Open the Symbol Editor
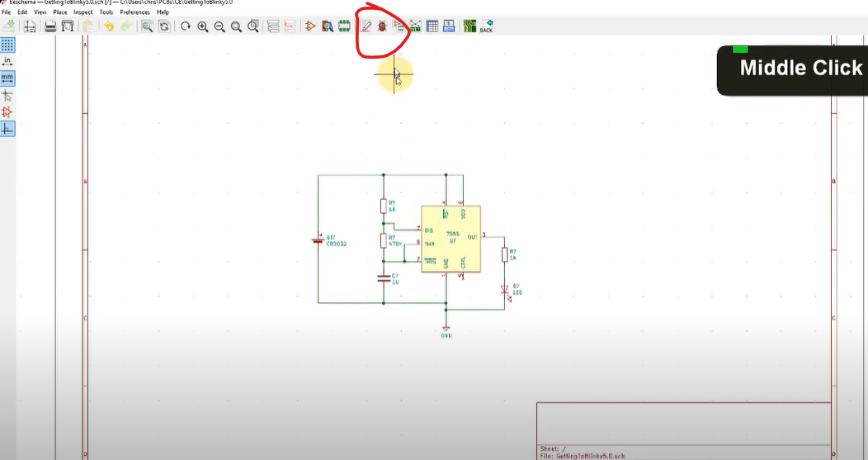868x460 pixels. (310, 26)
